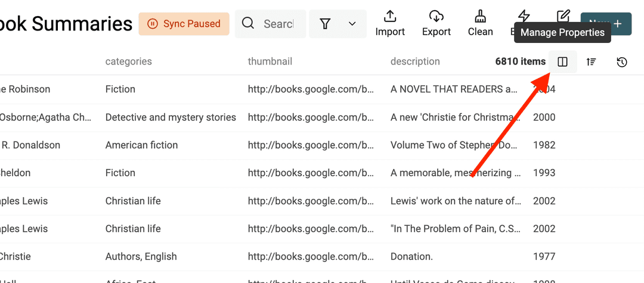Select the American fiction category cell
The image size is (644, 283).
(x=141, y=145)
